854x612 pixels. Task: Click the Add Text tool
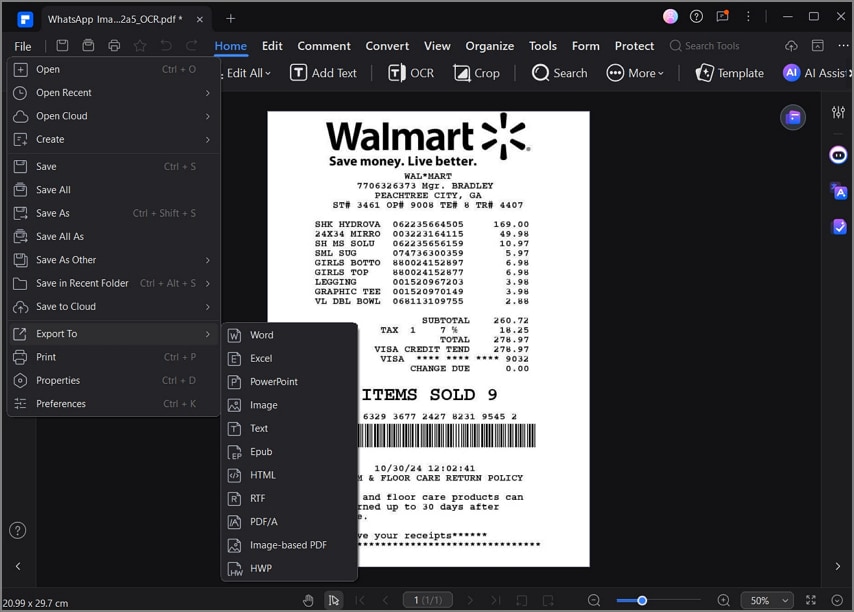(x=323, y=73)
